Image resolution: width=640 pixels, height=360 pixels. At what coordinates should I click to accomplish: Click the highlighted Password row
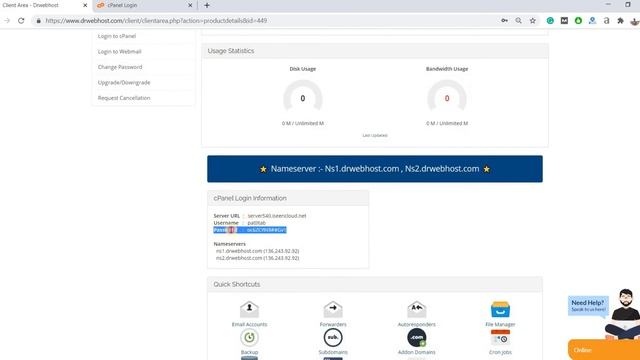[250, 230]
